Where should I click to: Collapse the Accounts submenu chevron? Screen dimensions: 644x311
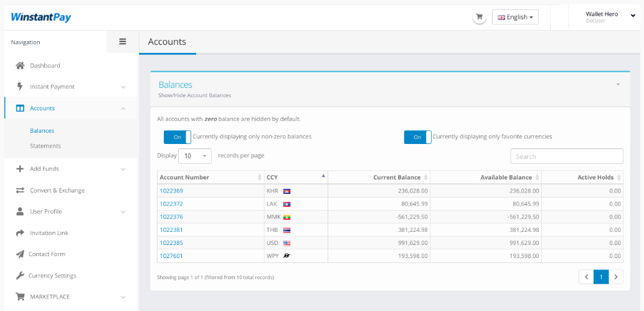[x=123, y=108]
